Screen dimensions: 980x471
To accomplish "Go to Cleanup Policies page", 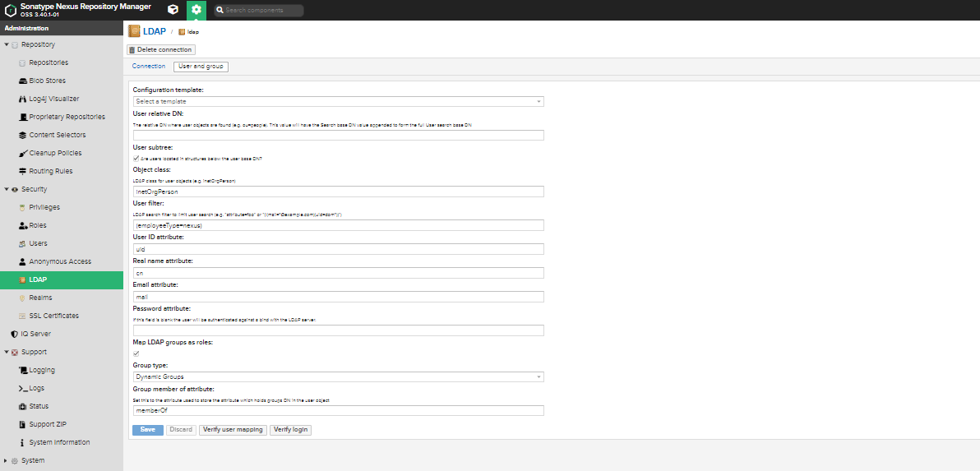I will tap(57, 153).
